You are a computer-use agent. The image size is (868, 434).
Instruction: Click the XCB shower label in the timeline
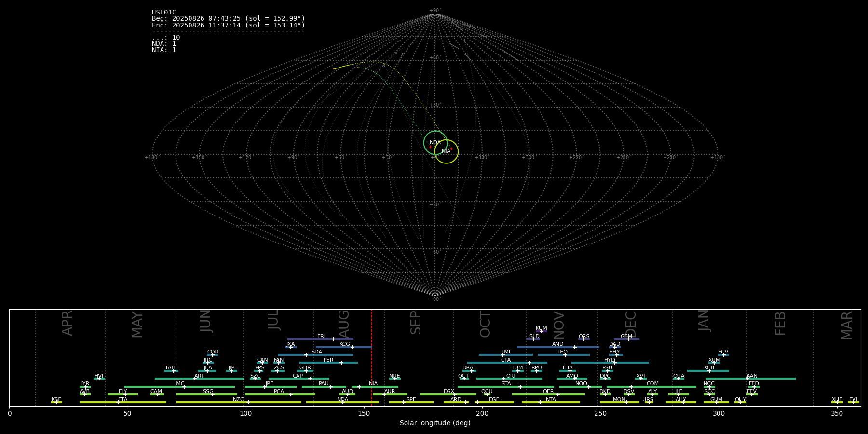click(x=709, y=368)
